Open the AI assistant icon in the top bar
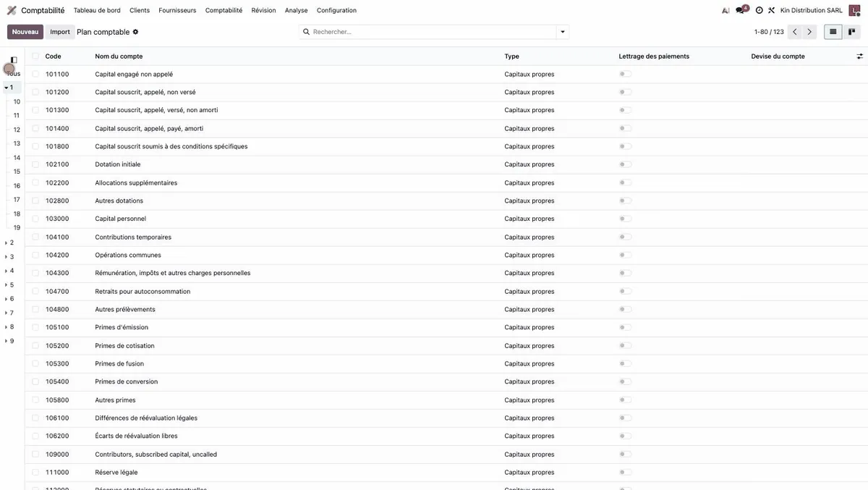This screenshot has width=868, height=490. point(726,10)
